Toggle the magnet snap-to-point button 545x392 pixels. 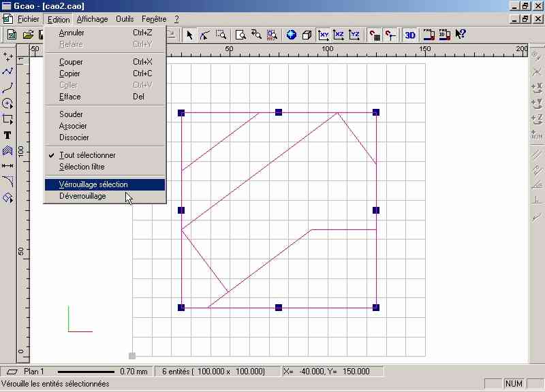[x=390, y=35]
